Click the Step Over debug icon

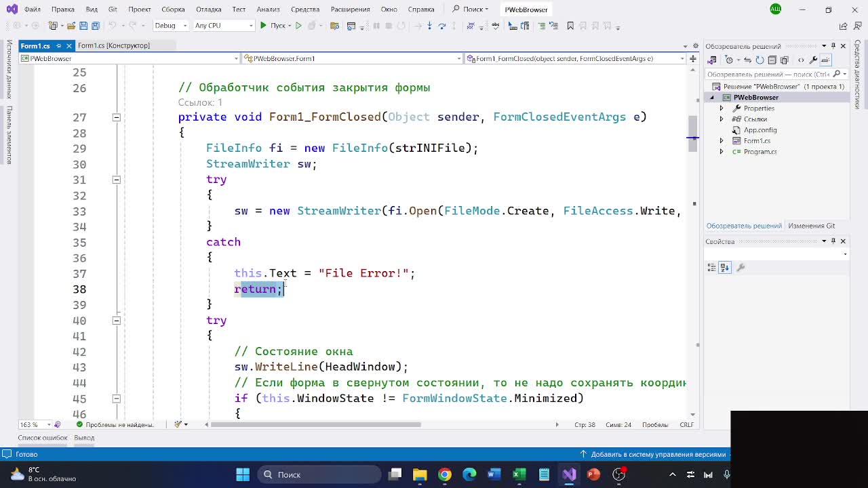click(x=442, y=26)
